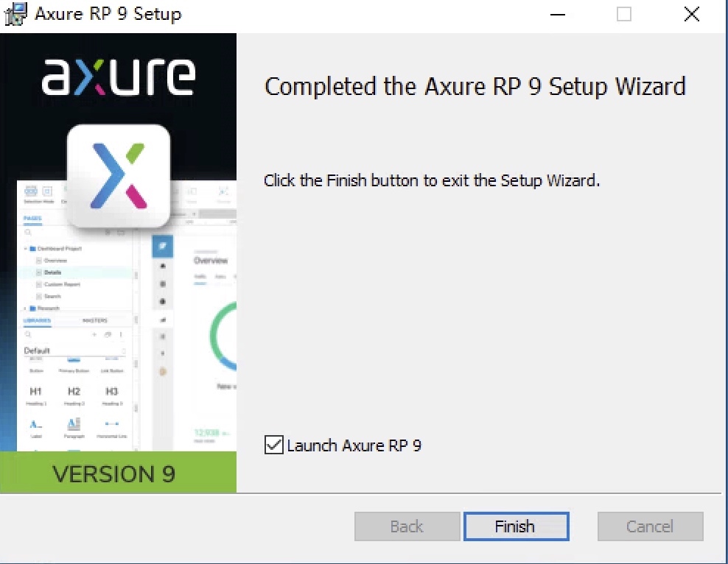Screen dimensions: 728x564
Task: Expand the Research folder in Pages panel
Action: (x=24, y=308)
